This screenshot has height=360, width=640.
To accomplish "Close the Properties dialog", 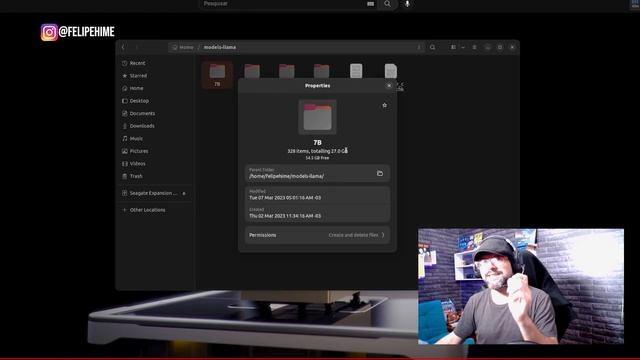I will [389, 86].
